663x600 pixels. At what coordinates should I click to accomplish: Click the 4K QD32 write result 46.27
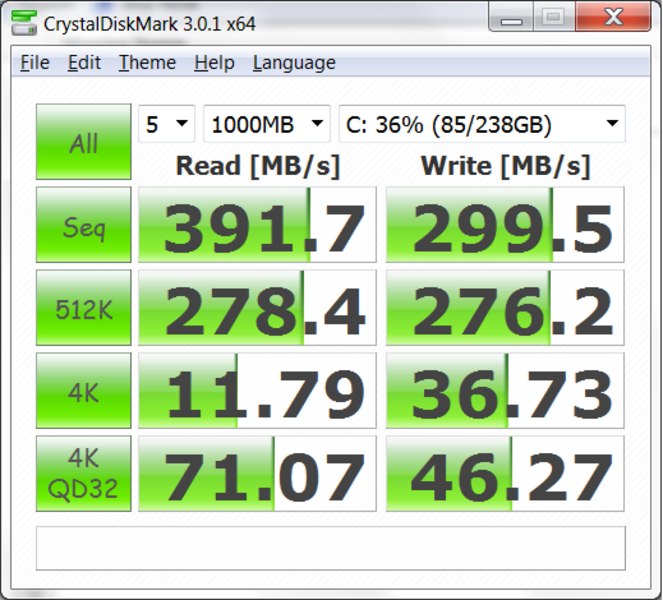tap(505, 474)
